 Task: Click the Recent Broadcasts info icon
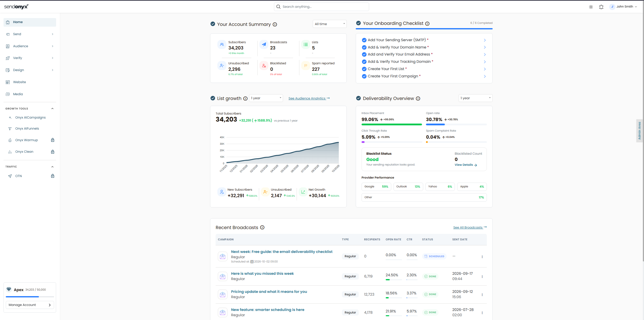262,228
